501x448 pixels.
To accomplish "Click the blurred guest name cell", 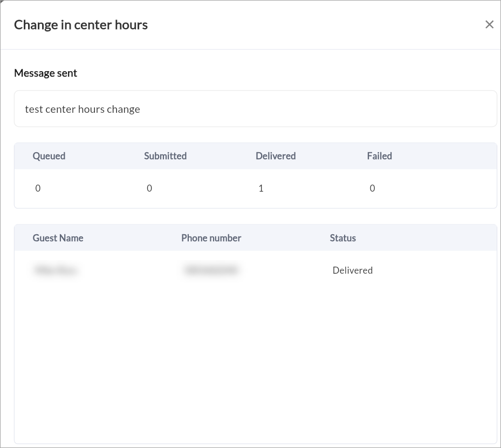I will coord(56,270).
